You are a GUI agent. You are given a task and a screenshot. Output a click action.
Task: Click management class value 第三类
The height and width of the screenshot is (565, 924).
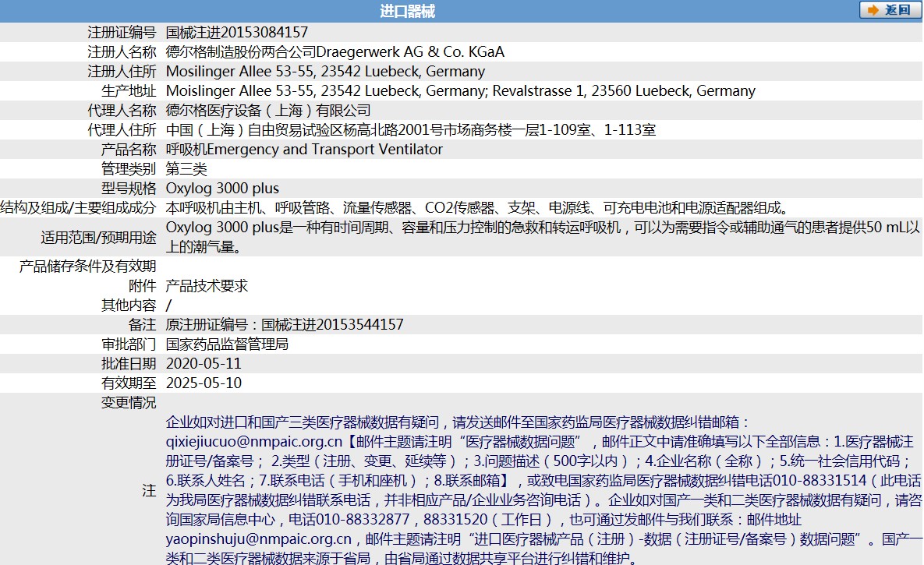(186, 168)
